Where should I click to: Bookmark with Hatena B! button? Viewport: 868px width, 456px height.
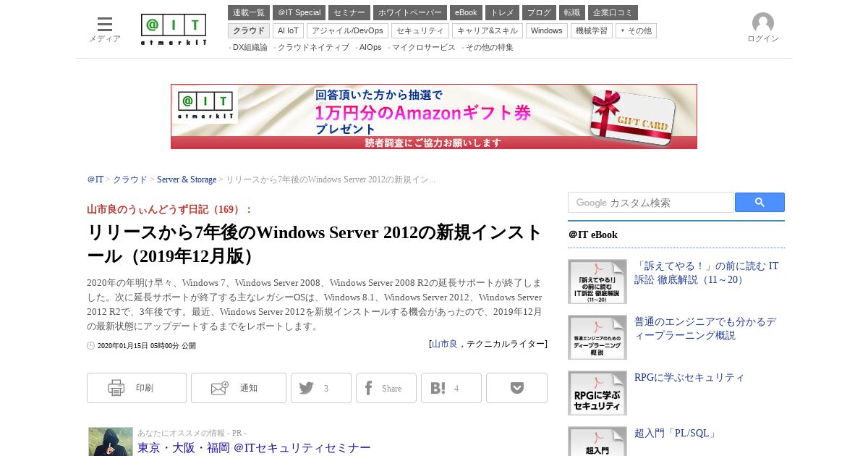451,388
